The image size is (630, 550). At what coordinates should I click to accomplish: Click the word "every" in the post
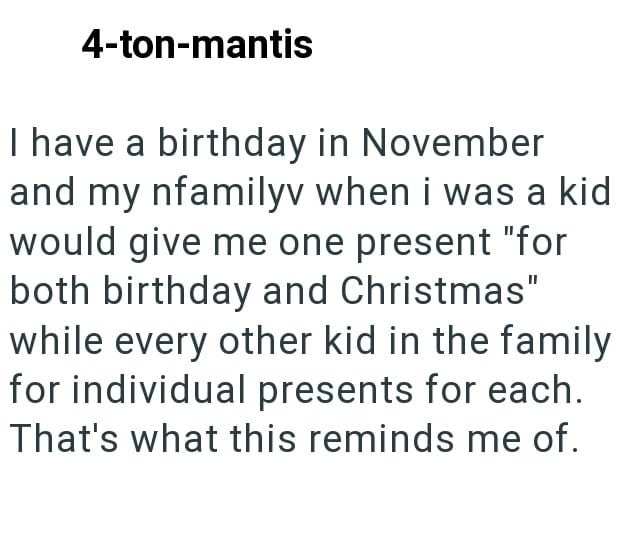coord(151,340)
